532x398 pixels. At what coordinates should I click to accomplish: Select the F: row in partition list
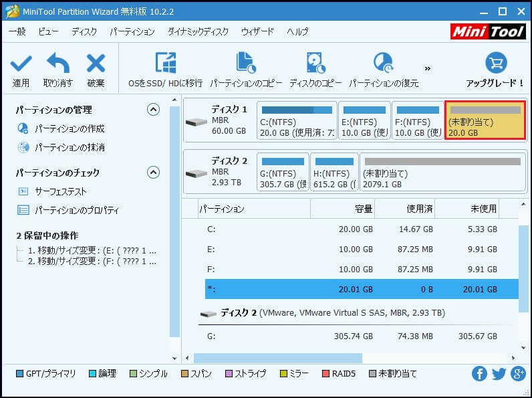(362, 270)
